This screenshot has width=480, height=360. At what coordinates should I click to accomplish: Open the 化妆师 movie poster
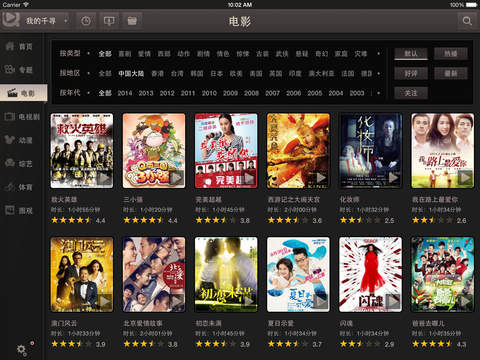pyautogui.click(x=370, y=151)
